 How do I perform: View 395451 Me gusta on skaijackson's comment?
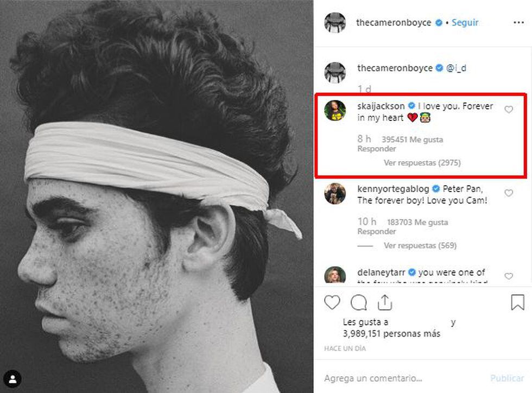click(x=412, y=140)
